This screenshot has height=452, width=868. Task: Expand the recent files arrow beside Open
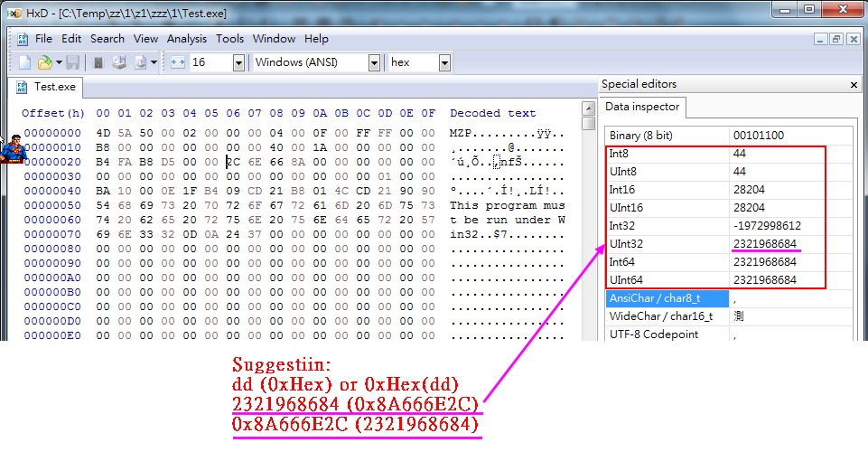click(x=59, y=62)
